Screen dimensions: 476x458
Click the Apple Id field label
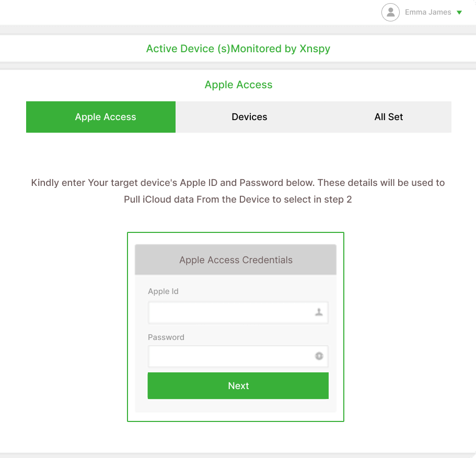click(163, 291)
